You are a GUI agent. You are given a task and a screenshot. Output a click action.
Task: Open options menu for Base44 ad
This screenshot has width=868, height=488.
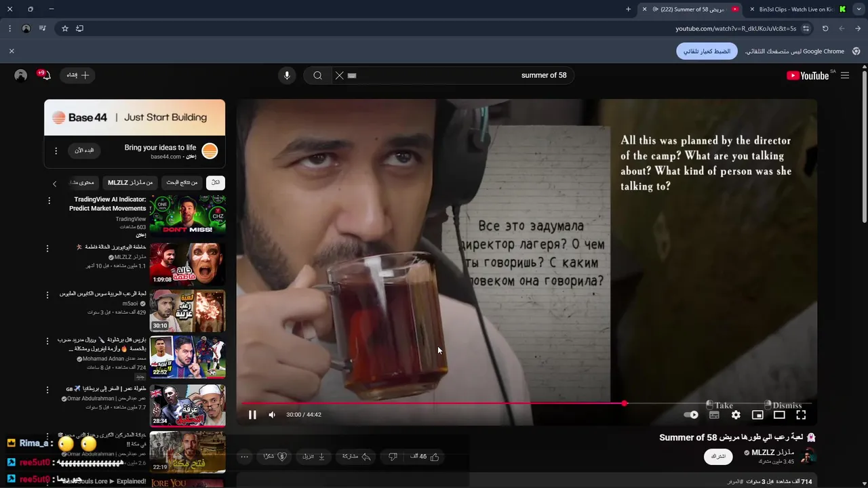pos(56,150)
